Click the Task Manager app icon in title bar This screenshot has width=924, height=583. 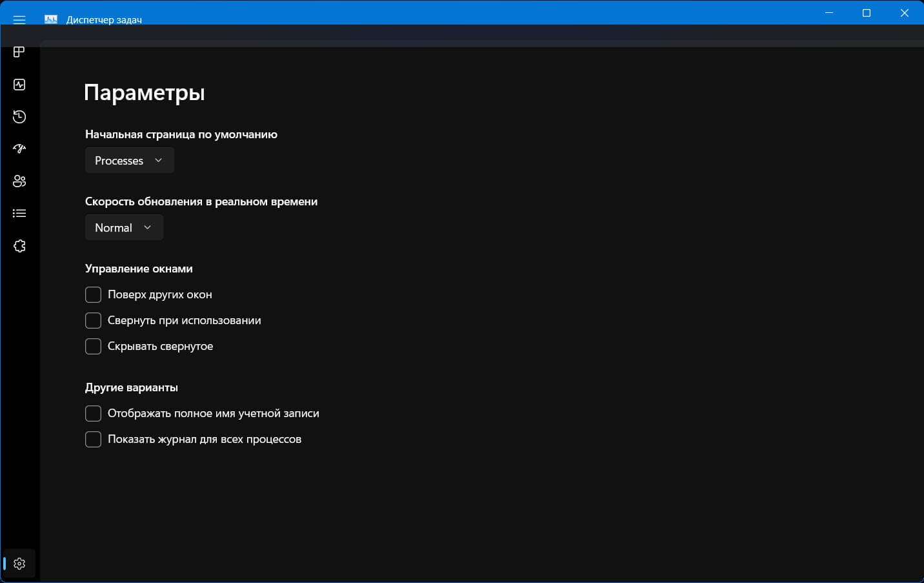[51, 19]
